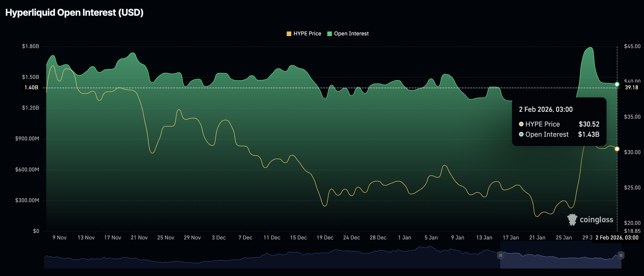This screenshot has width=644, height=276.
Task: Click the Open Interest legend label
Action: 351,34
